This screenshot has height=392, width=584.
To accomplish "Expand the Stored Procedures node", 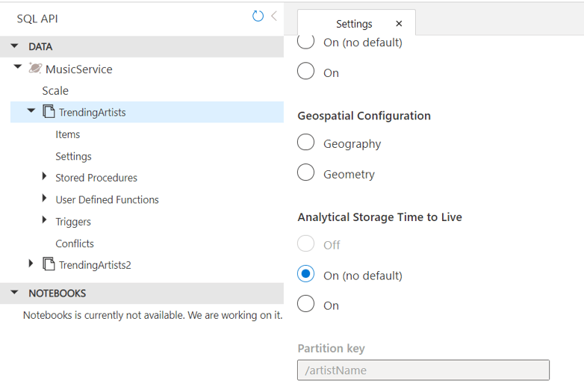I will click(x=45, y=178).
